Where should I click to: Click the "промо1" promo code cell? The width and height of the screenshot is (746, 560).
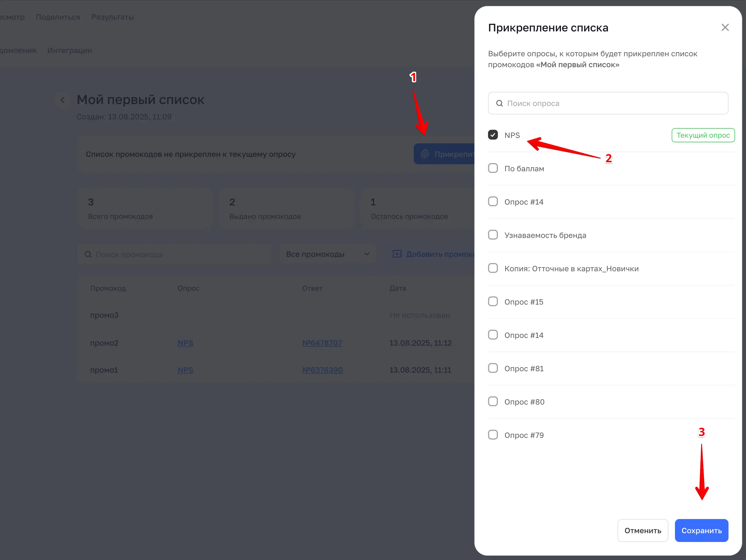[104, 370]
